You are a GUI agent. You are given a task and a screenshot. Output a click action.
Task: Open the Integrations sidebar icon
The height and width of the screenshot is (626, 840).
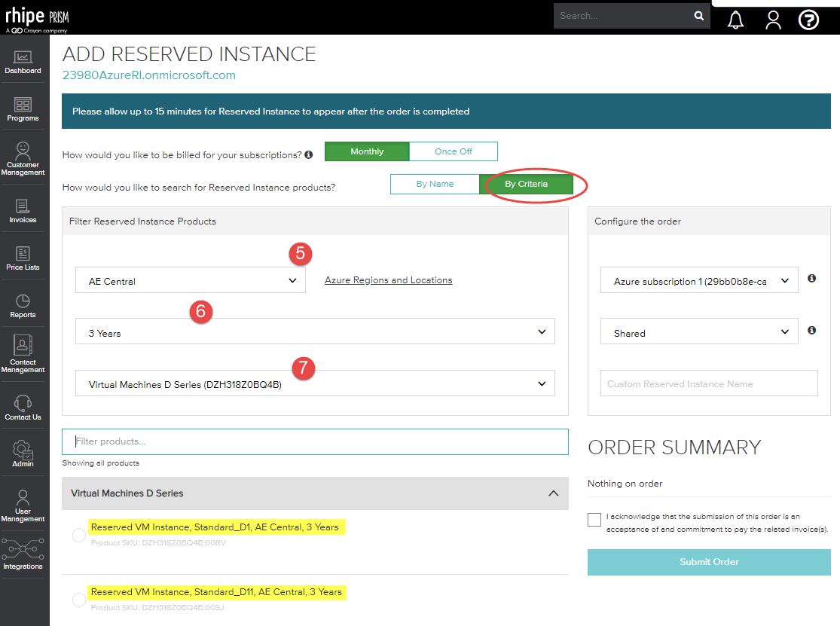[23, 556]
